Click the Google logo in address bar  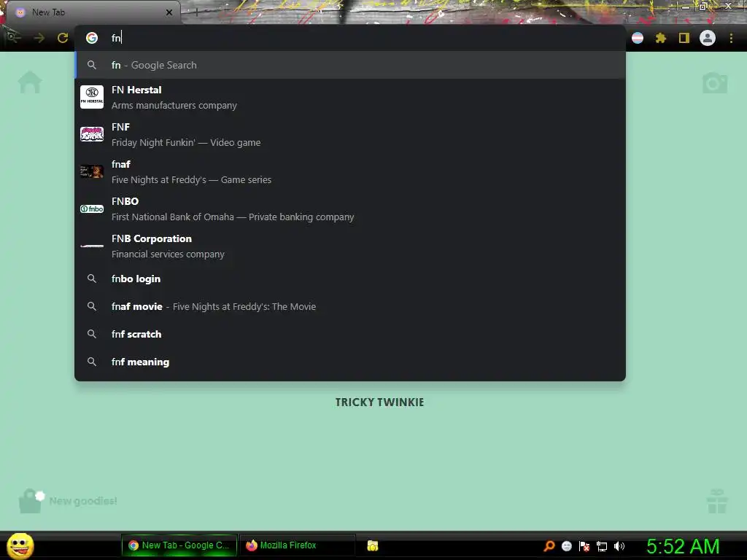tap(92, 38)
